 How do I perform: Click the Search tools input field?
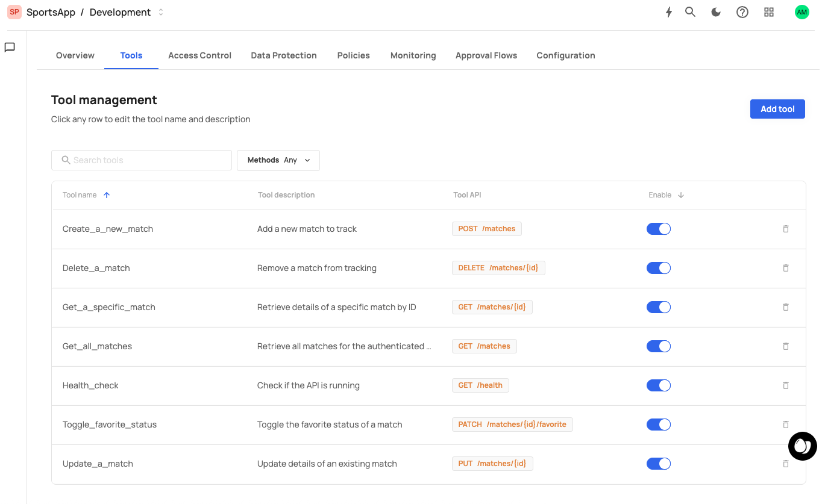tap(141, 160)
